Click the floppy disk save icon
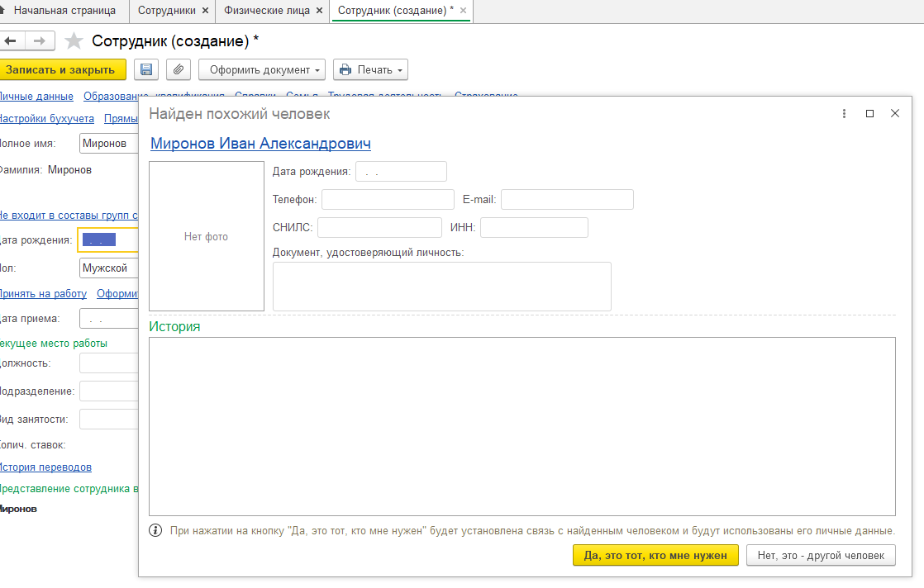Screen dimensions: 924x588 (146, 70)
